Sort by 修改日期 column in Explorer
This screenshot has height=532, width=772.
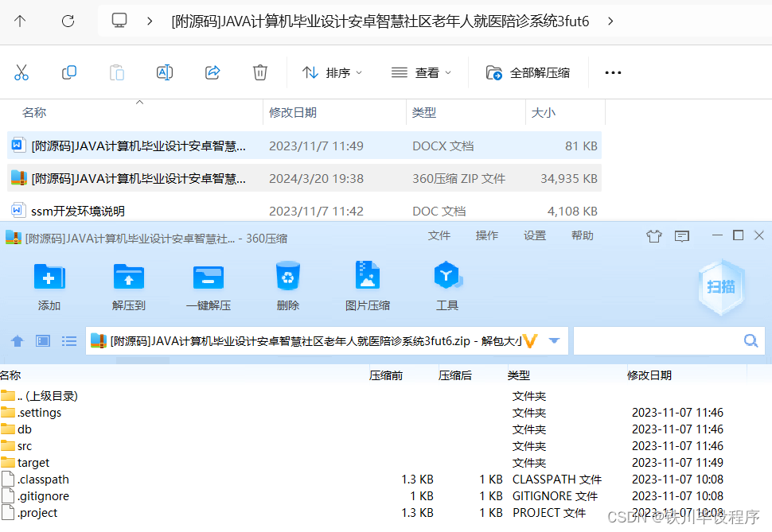tap(292, 112)
